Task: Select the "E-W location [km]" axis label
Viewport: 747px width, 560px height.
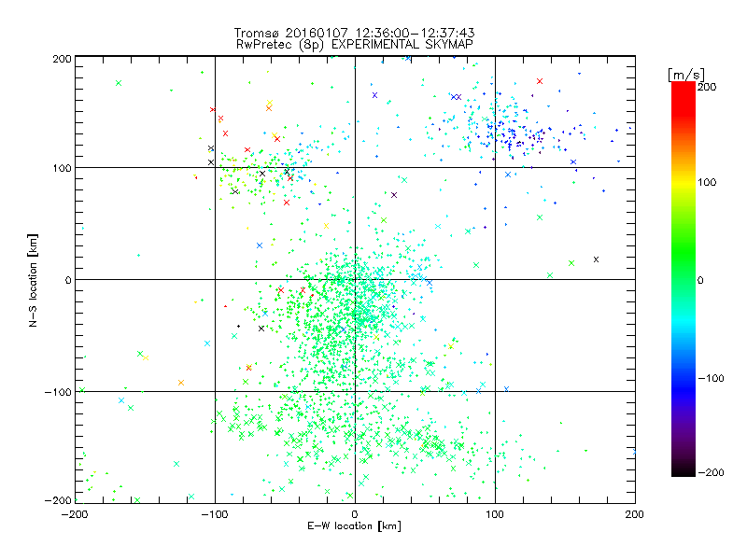Action: coord(354,526)
